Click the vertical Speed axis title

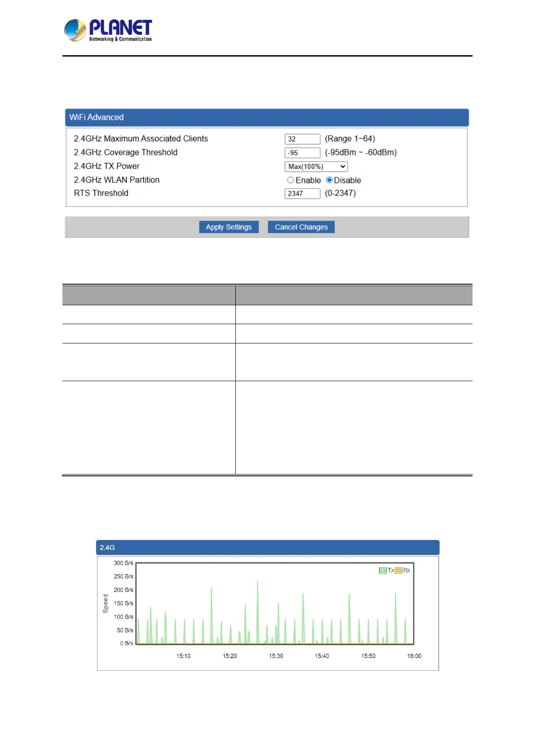(106, 603)
